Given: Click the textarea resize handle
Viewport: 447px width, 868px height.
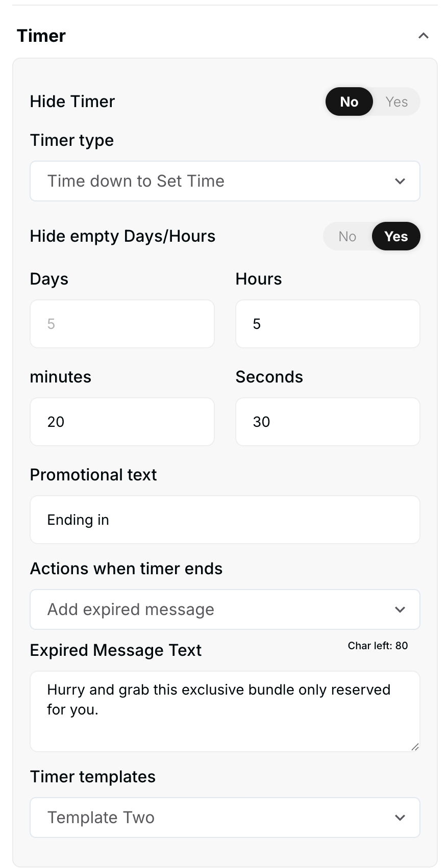Looking at the screenshot, I should (415, 747).
